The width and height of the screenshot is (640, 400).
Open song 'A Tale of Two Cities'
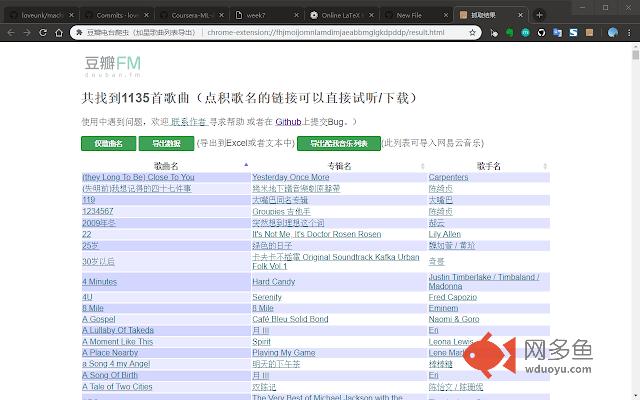[117, 387]
